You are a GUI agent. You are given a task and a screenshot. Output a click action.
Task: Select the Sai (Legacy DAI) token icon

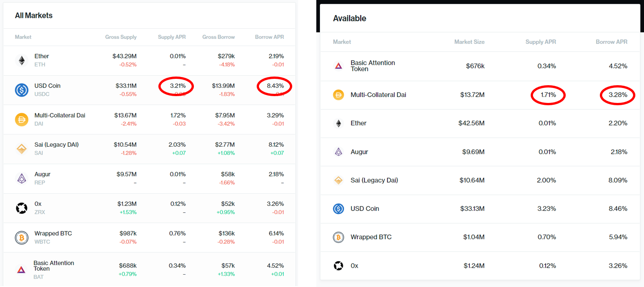click(22, 148)
